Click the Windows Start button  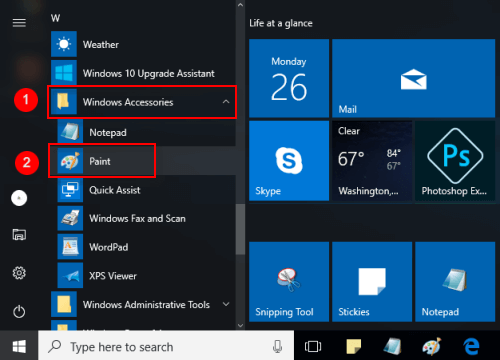point(19,347)
